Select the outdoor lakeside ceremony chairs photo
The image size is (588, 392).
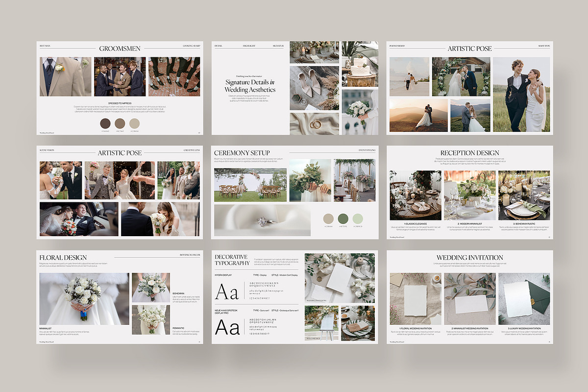250,185
